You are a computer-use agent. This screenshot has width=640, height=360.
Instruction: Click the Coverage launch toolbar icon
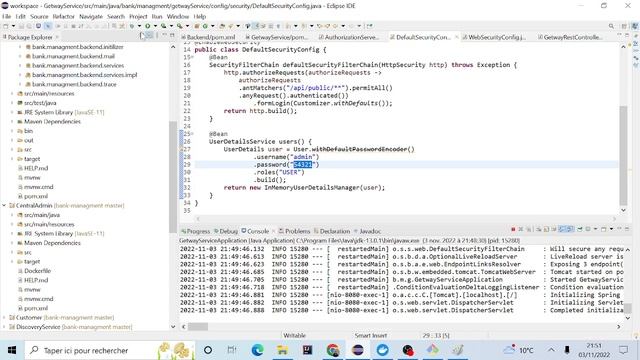point(164,26)
